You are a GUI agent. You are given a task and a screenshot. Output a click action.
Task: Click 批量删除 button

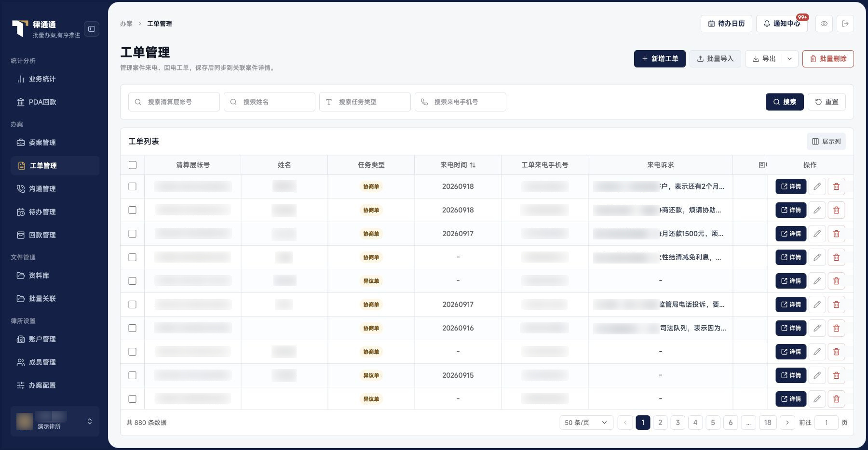click(828, 59)
